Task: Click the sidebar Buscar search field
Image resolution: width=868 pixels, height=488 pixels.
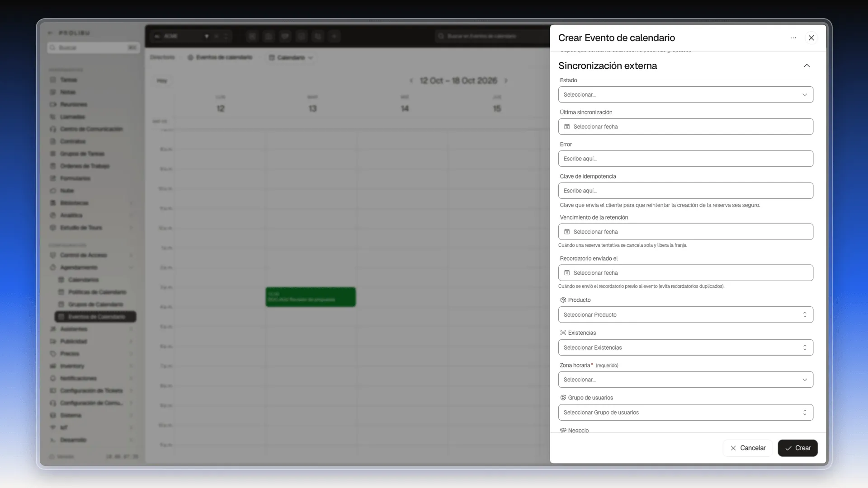Action: (x=93, y=47)
